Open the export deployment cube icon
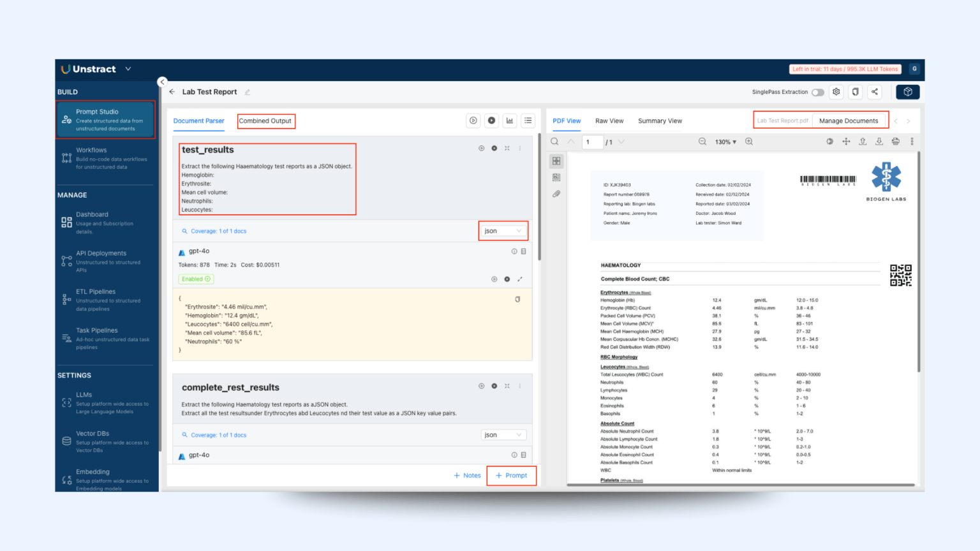980x551 pixels. (x=908, y=92)
